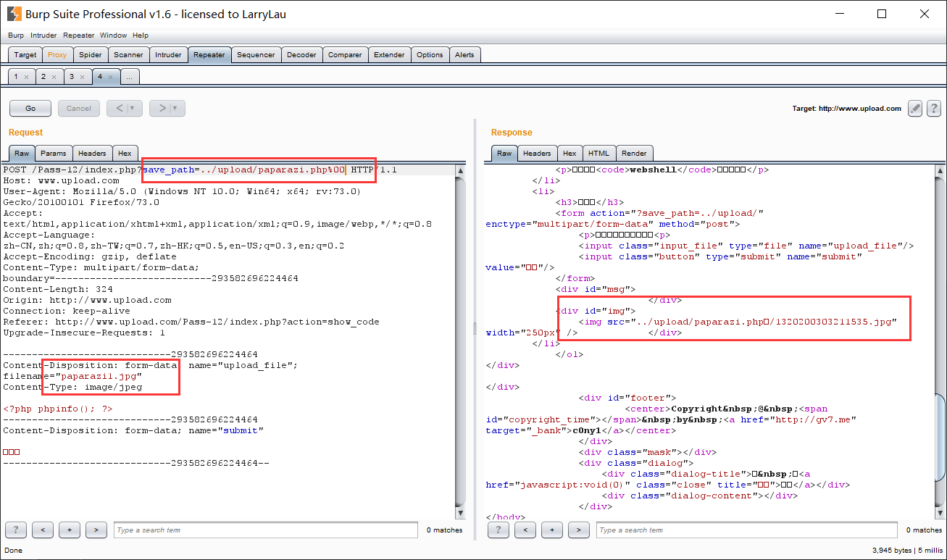
Task: Click the "Upgrade-Insecure-Requests: 1" header line
Action: click(84, 333)
